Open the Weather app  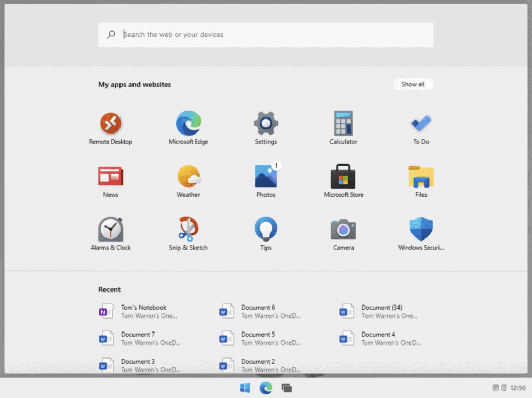coord(188,181)
